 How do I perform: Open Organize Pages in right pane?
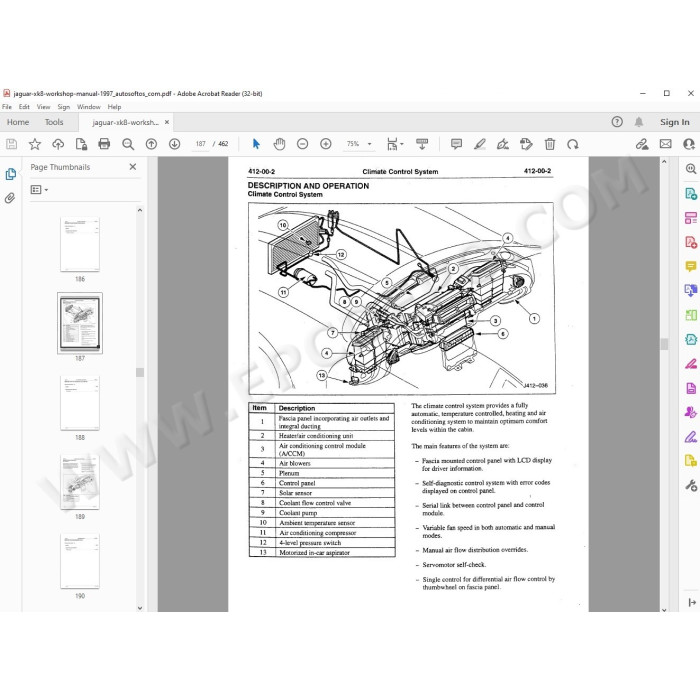pos(691,315)
